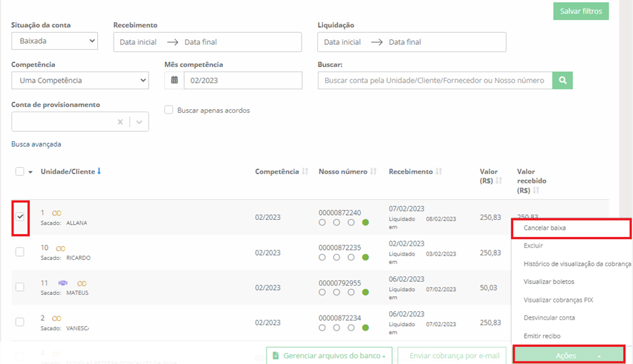The height and width of the screenshot is (364, 633).
Task: Click the value 50,03 in MATEUS row
Action: (489, 288)
